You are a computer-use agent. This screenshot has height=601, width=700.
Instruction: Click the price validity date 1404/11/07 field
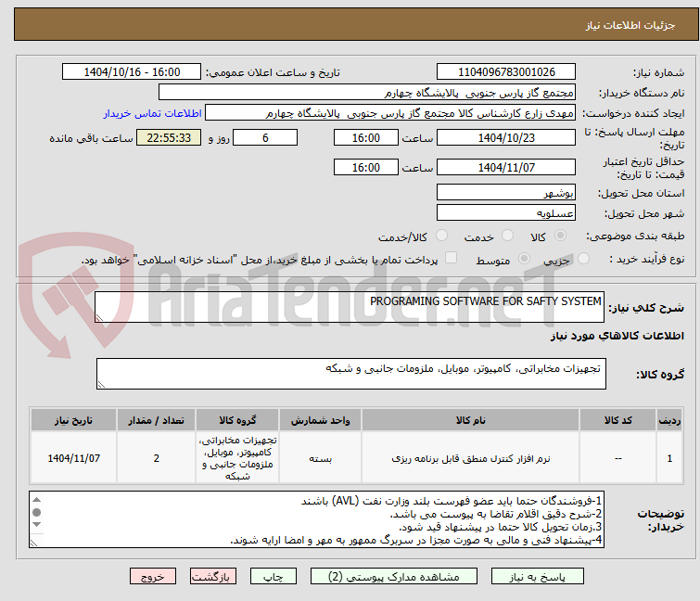[x=506, y=167]
